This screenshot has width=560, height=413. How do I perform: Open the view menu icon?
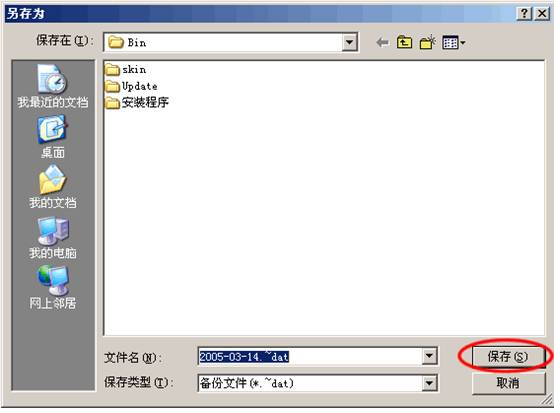pyautogui.click(x=454, y=43)
